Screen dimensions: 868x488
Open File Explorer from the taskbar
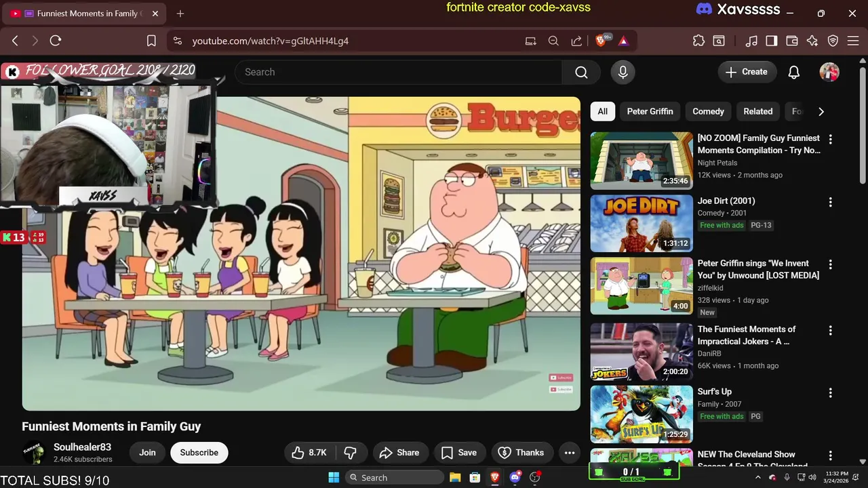click(x=456, y=477)
